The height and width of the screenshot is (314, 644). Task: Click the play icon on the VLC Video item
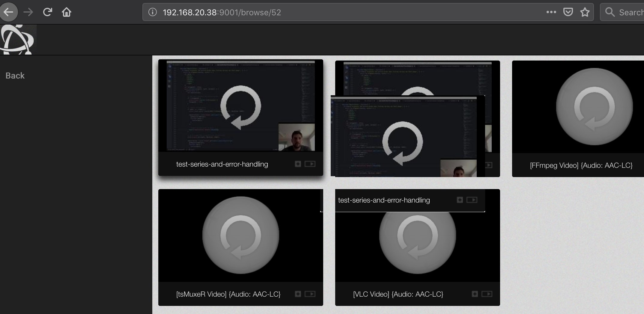[x=487, y=294]
